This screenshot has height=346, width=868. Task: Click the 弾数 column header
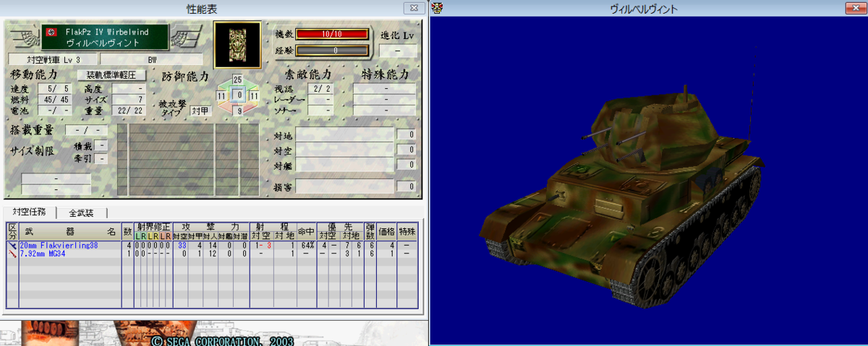pyautogui.click(x=370, y=232)
